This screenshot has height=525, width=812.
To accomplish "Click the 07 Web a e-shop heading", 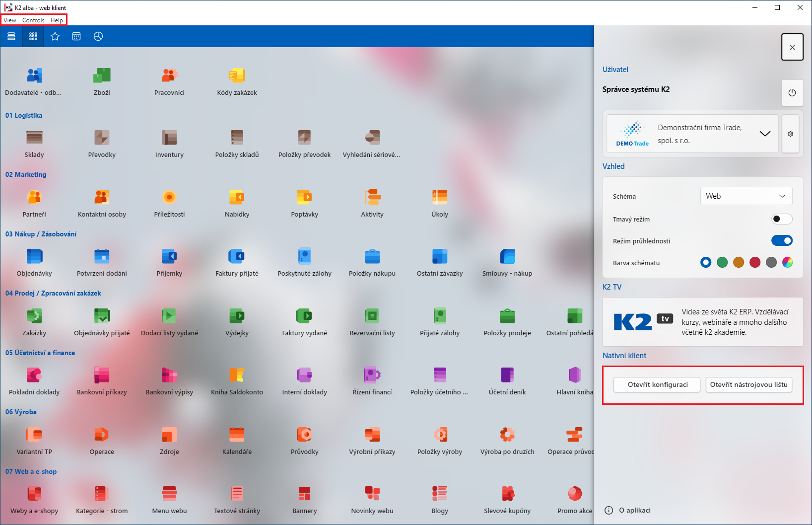I will tap(31, 471).
